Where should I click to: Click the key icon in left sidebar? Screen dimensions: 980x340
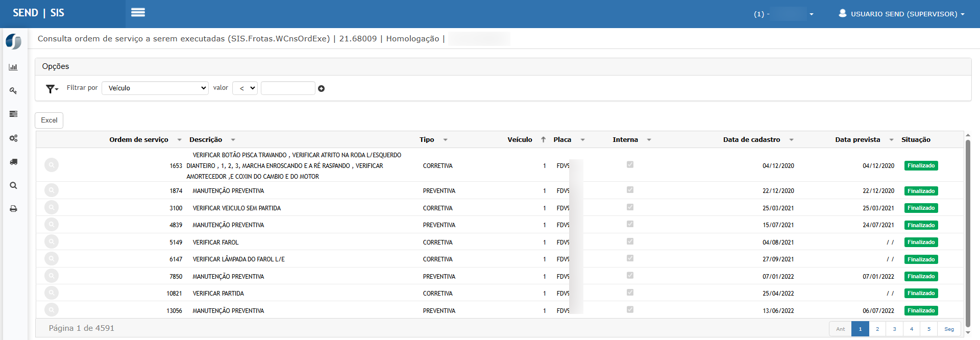click(13, 91)
